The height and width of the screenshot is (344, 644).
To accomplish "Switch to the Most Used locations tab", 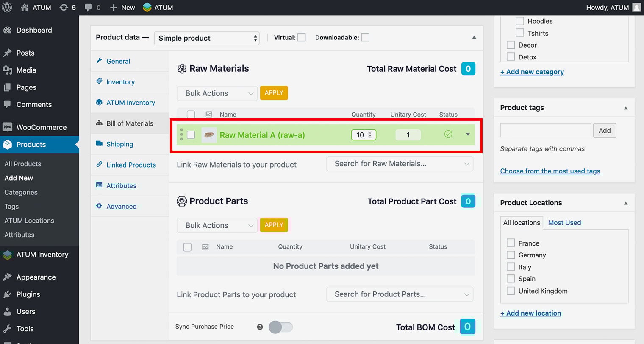I will (564, 223).
